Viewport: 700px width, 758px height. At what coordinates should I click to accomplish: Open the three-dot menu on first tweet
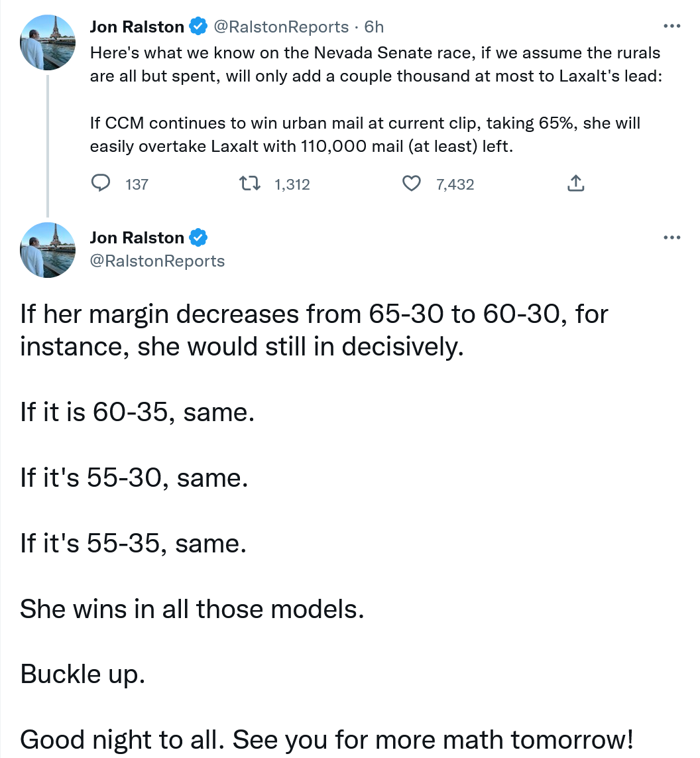point(672,26)
